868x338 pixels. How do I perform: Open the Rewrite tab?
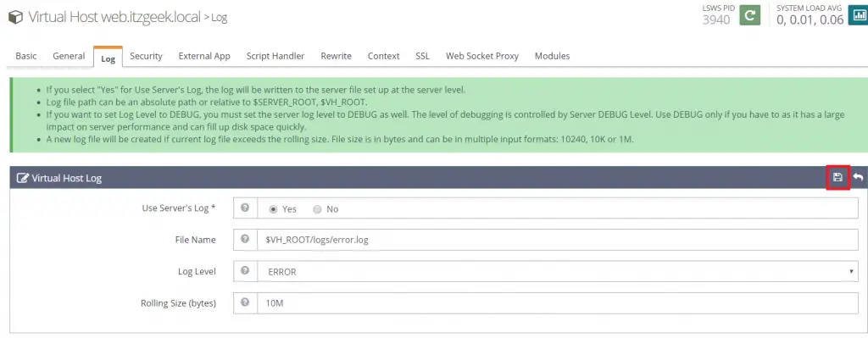point(336,56)
